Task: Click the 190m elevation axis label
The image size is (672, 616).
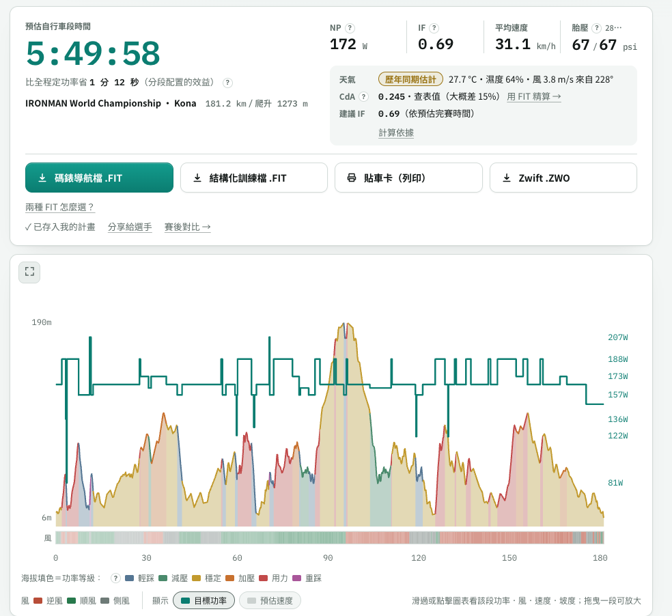Action: coord(42,322)
